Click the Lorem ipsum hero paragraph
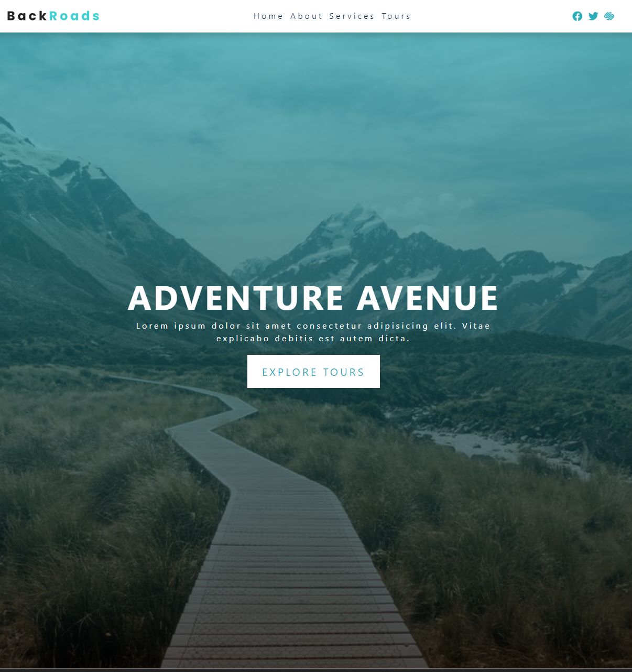This screenshot has height=672, width=632. [x=313, y=332]
